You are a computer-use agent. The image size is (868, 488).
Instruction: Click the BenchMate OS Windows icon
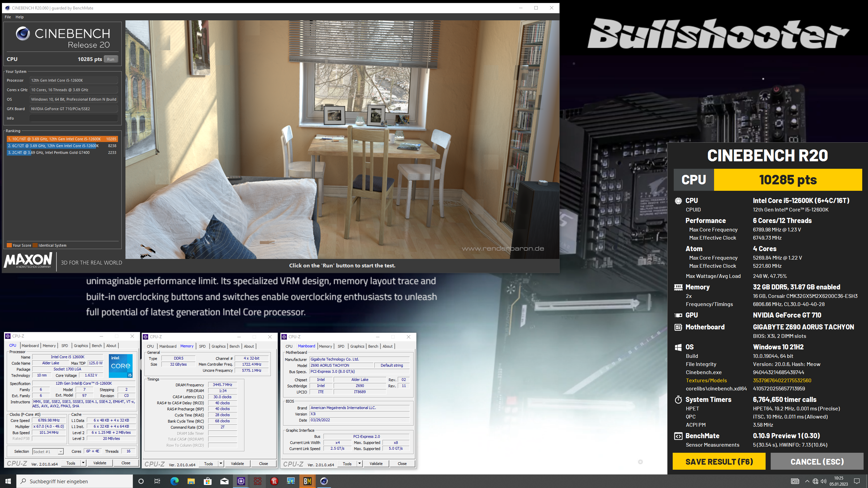pos(678,347)
